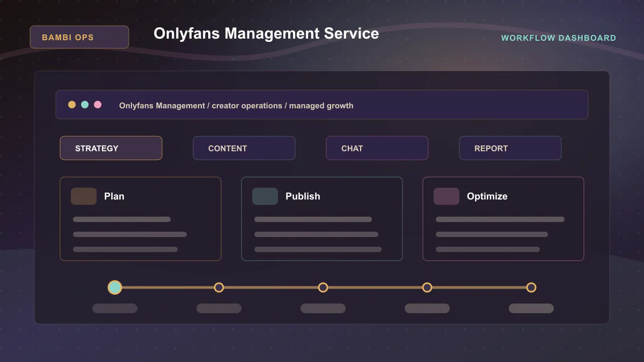Select the Plan card title
Viewport: 644px width, 362px height.
(114, 196)
